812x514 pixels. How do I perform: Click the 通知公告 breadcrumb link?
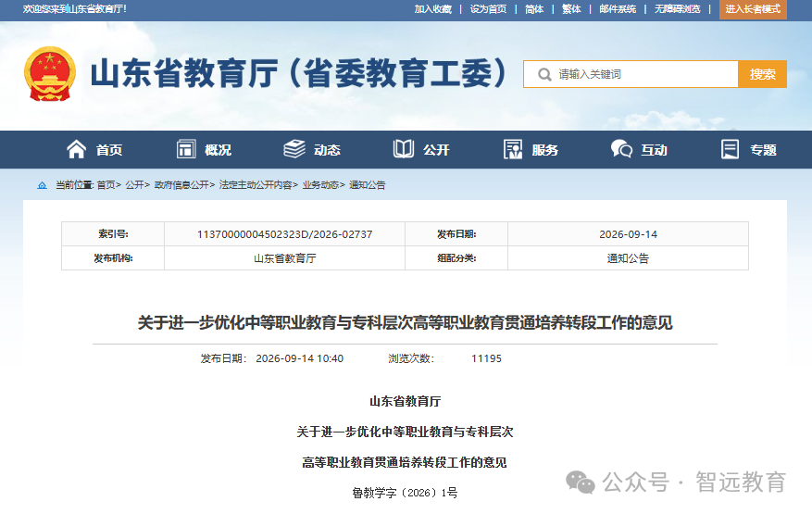(368, 185)
